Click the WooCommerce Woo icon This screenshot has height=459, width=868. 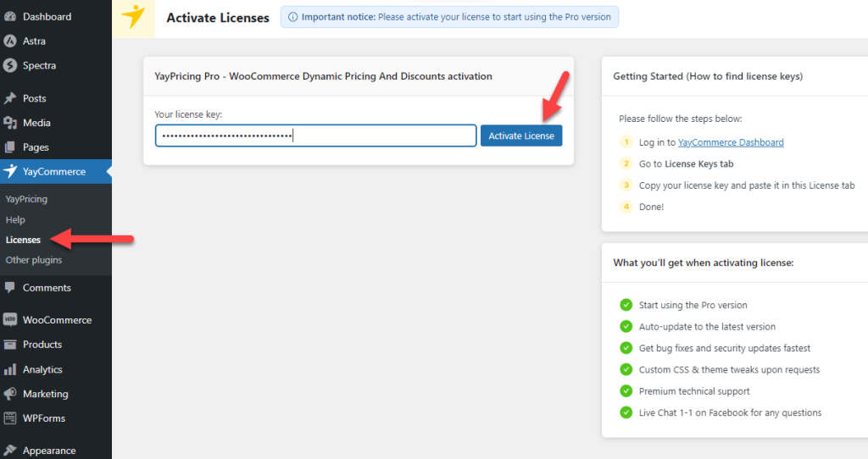[10, 319]
